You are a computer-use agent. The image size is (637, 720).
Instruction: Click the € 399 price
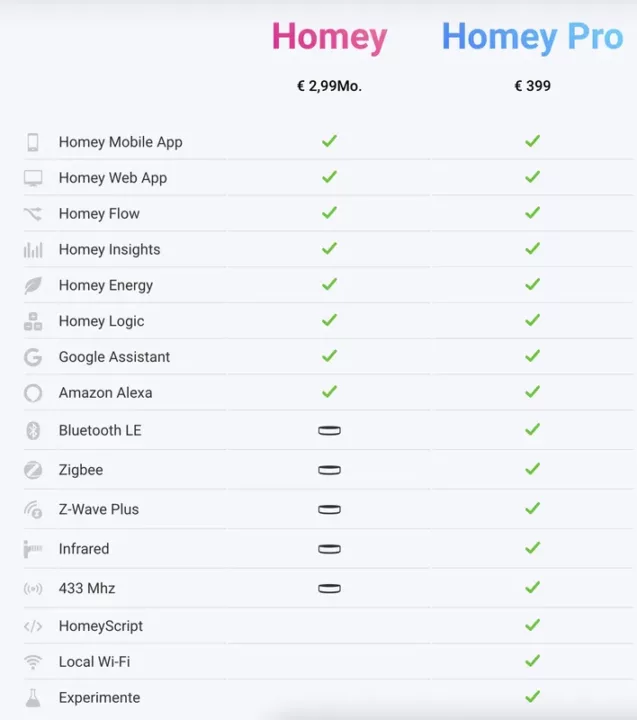[x=532, y=86]
